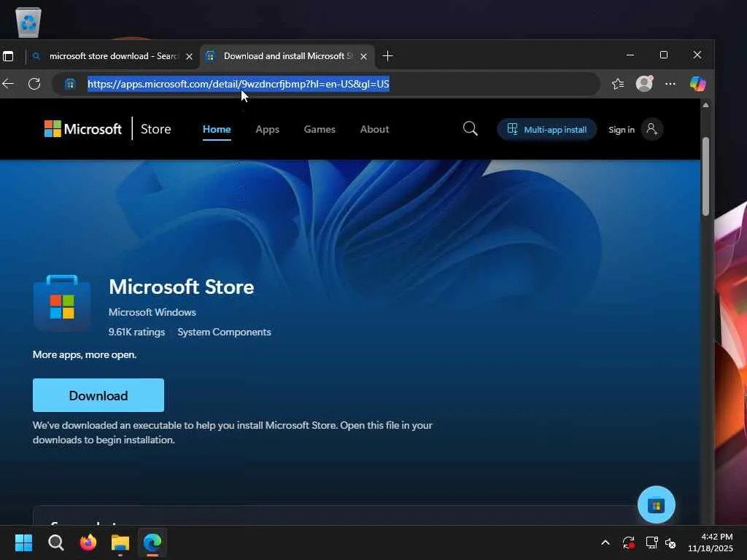The width and height of the screenshot is (747, 560).
Task: Click the Multi-app install button
Action: [x=547, y=130]
